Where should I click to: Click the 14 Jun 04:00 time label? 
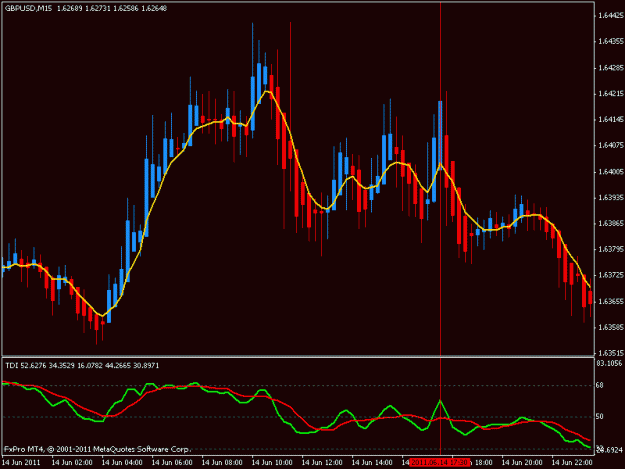pyautogui.click(x=122, y=463)
